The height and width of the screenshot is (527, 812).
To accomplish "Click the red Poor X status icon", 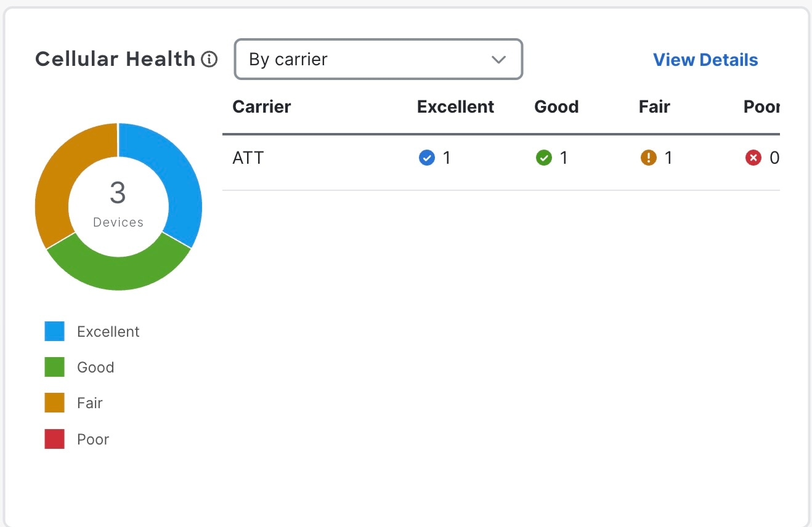I will (x=753, y=158).
